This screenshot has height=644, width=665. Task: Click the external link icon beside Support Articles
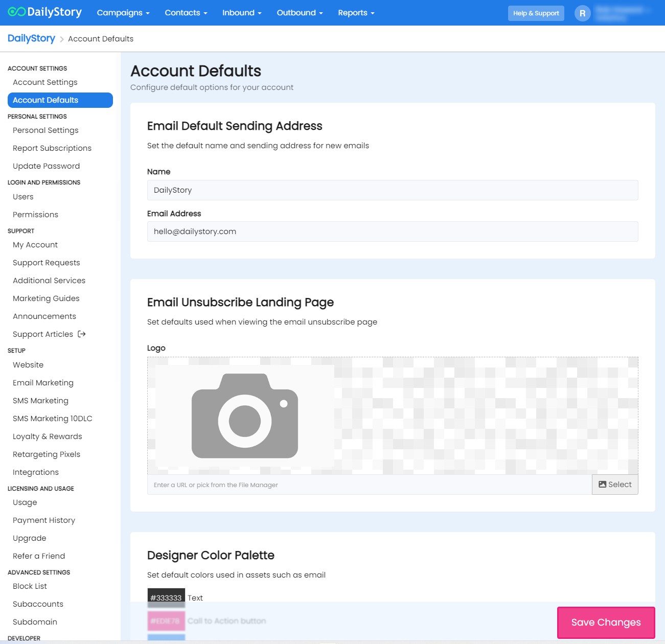82,334
